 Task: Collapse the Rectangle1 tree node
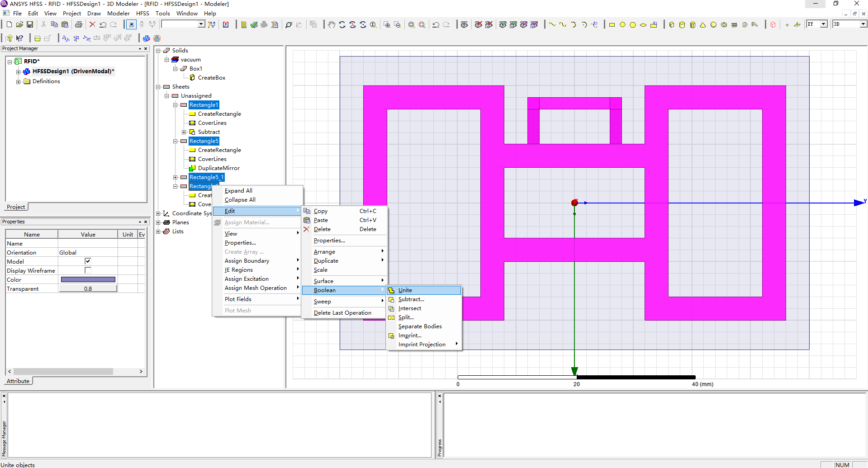point(175,105)
